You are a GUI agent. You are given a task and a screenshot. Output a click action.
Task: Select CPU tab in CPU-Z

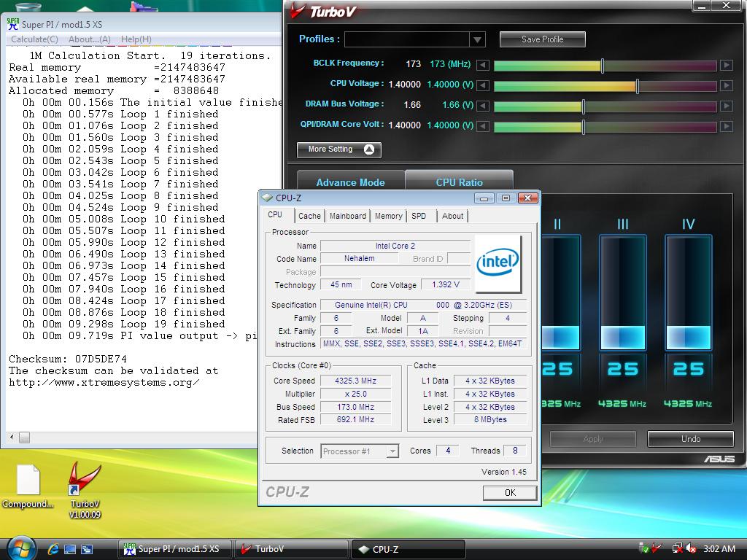coord(275,215)
